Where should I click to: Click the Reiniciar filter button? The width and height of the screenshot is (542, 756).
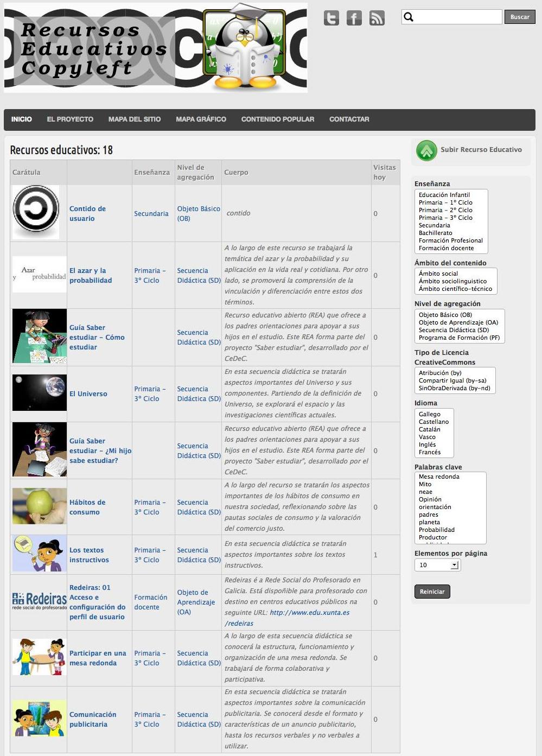coord(432,592)
